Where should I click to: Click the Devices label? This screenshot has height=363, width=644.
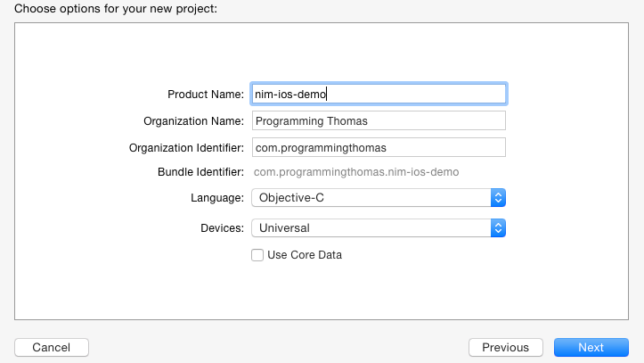pyautogui.click(x=222, y=228)
